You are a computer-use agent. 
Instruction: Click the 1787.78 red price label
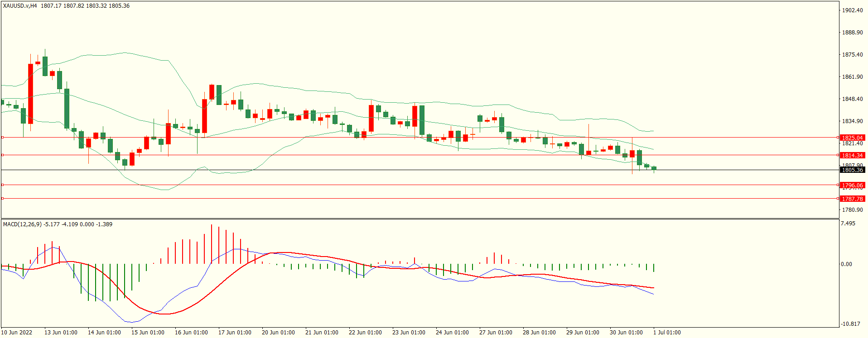(852, 199)
